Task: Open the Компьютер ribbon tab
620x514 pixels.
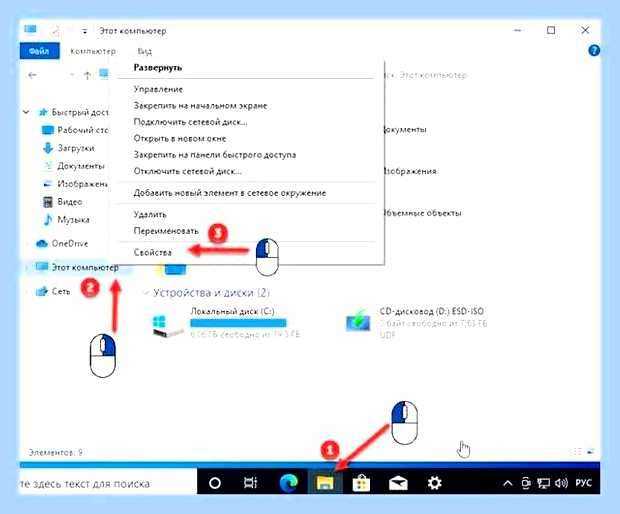Action: (x=93, y=51)
